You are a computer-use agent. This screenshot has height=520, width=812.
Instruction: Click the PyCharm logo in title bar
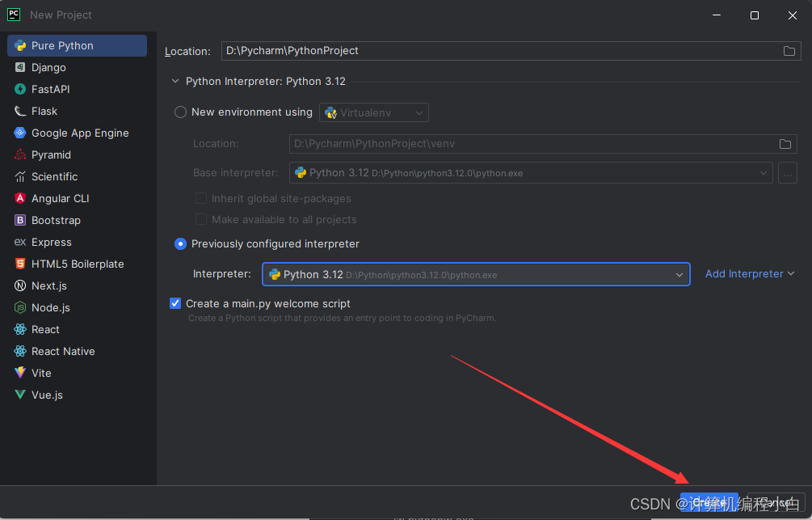click(14, 15)
